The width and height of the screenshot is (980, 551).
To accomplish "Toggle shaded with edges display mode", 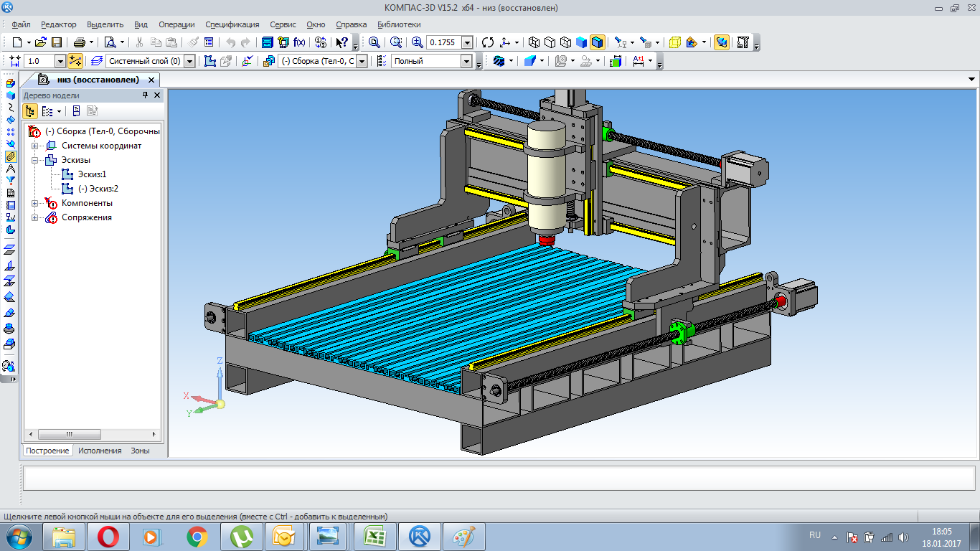I will coord(597,42).
